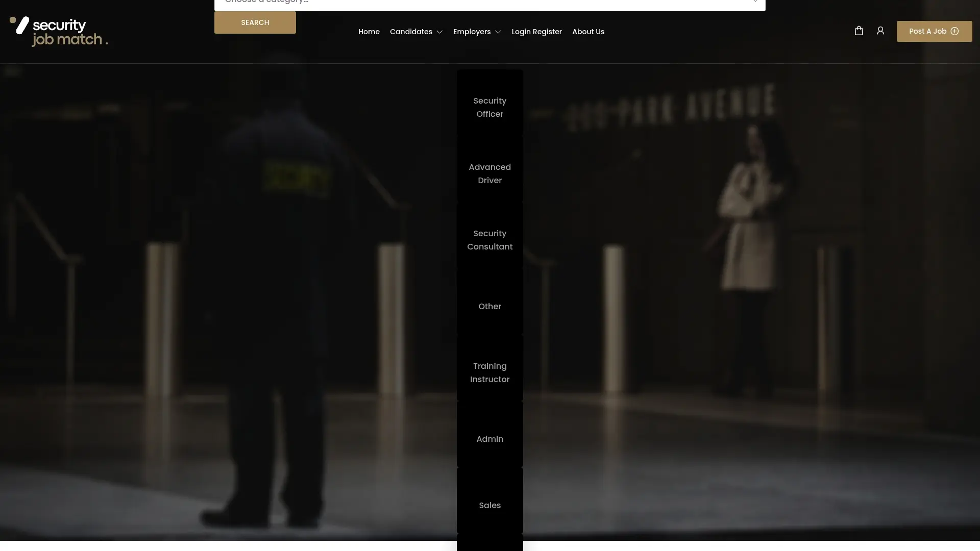Select the Admin category tile

490,434
